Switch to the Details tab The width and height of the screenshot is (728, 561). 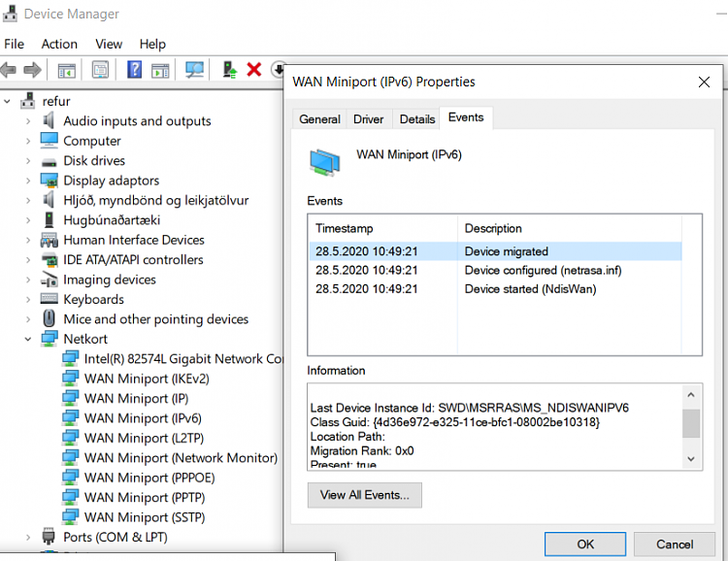click(417, 119)
